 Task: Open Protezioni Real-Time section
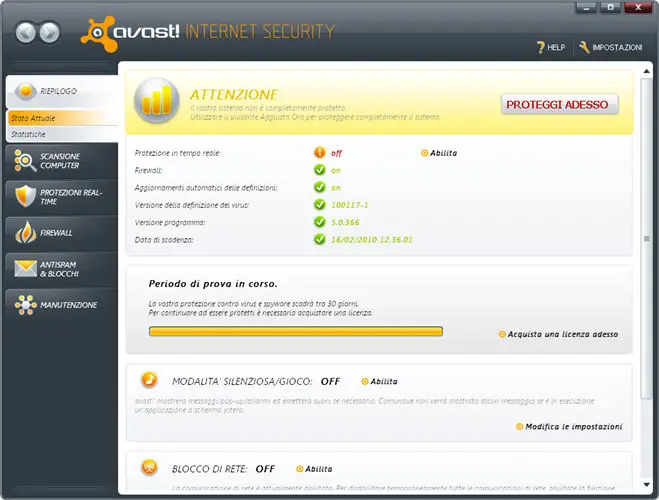pyautogui.click(x=62, y=197)
